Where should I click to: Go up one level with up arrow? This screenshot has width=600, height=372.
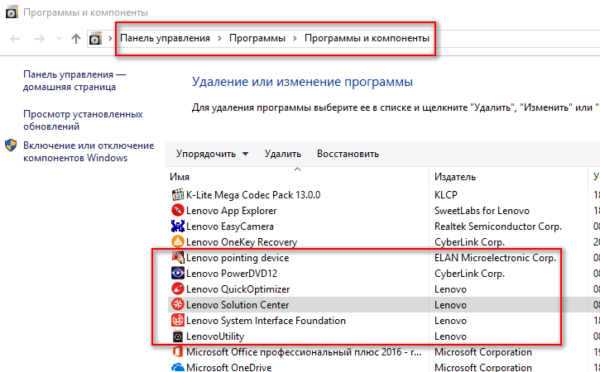click(76, 39)
